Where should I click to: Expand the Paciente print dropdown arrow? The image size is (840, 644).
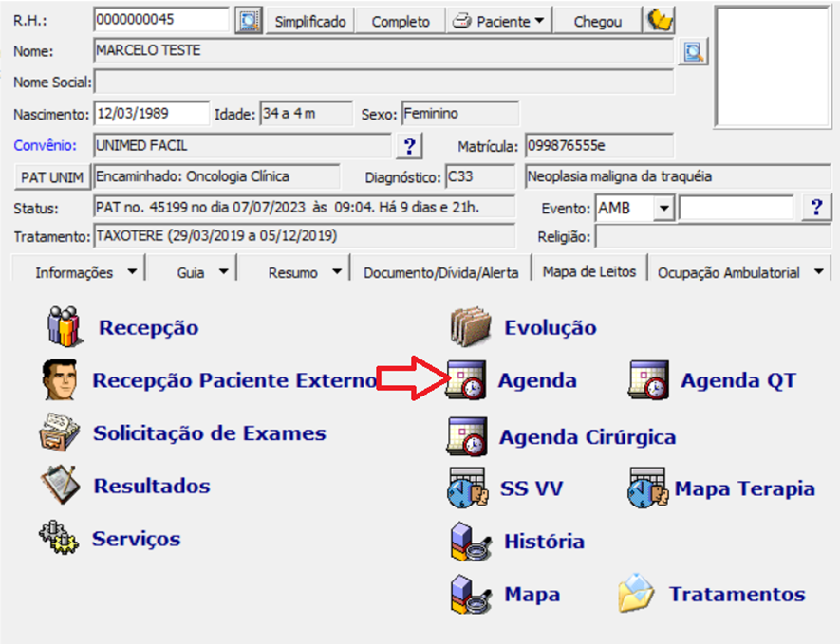point(539,21)
